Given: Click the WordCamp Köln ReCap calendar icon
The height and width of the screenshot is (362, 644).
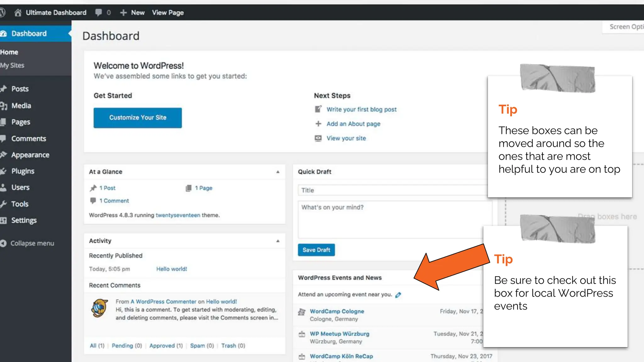Looking at the screenshot, I should coord(302,357).
